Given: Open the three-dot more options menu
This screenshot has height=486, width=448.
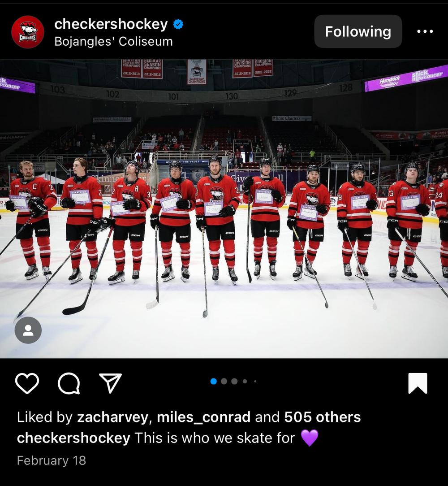Looking at the screenshot, I should [425, 31].
